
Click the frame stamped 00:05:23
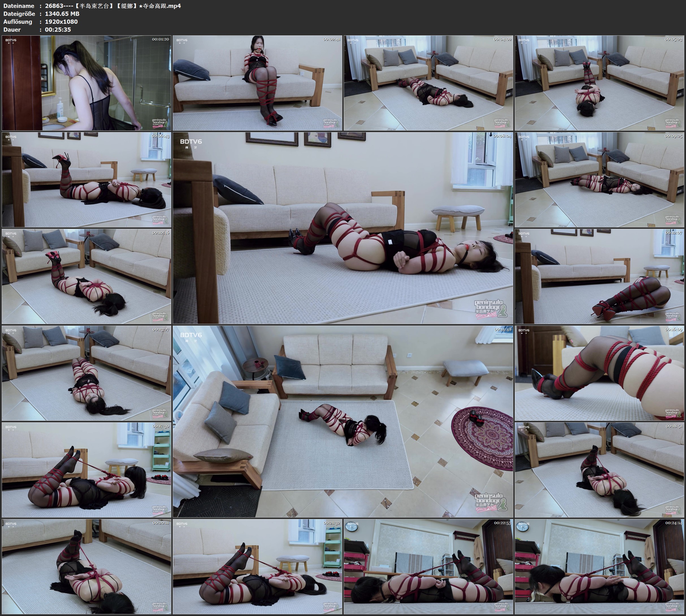point(600,83)
